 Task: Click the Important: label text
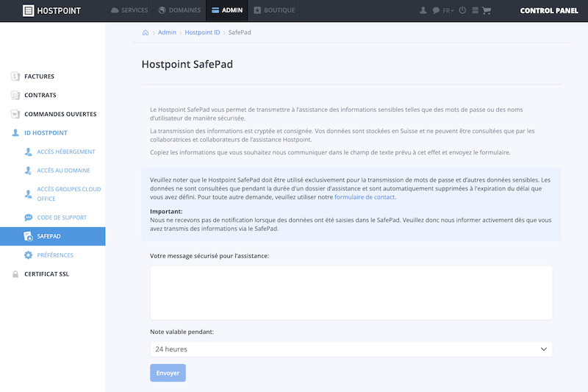[166, 212]
